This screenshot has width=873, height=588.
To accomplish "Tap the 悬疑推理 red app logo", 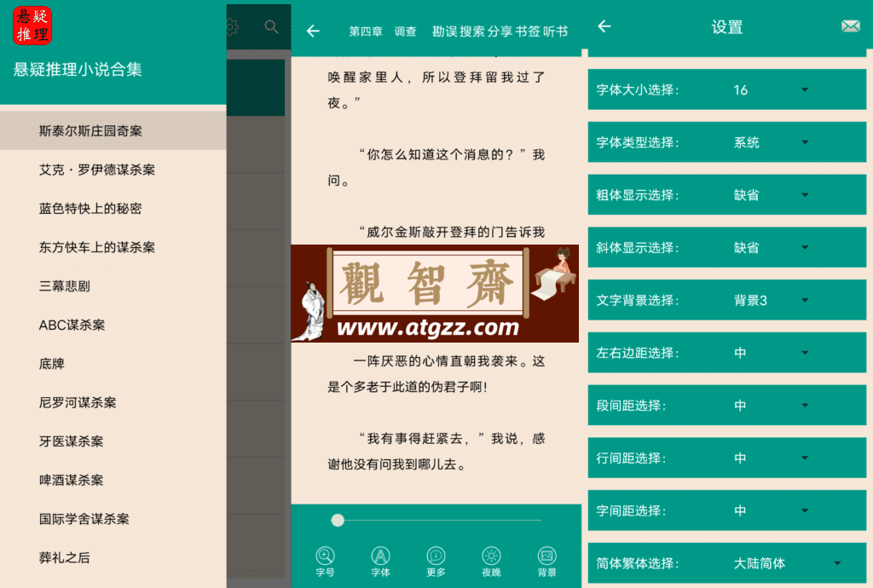I will point(32,26).
